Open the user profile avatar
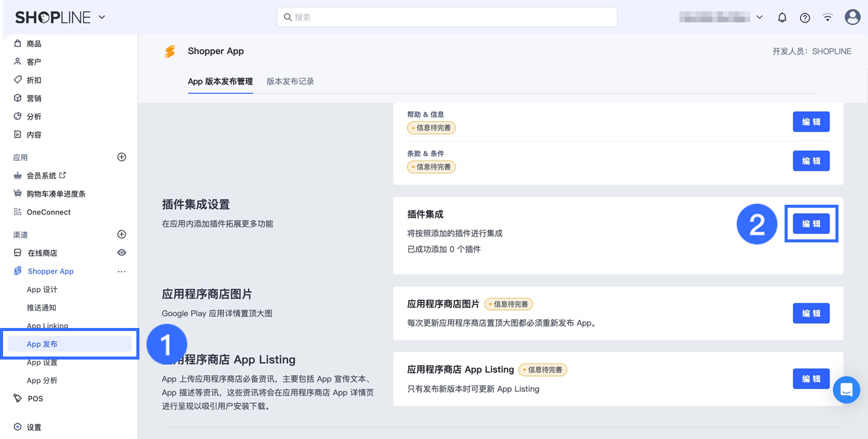The width and height of the screenshot is (868, 439). tap(852, 17)
